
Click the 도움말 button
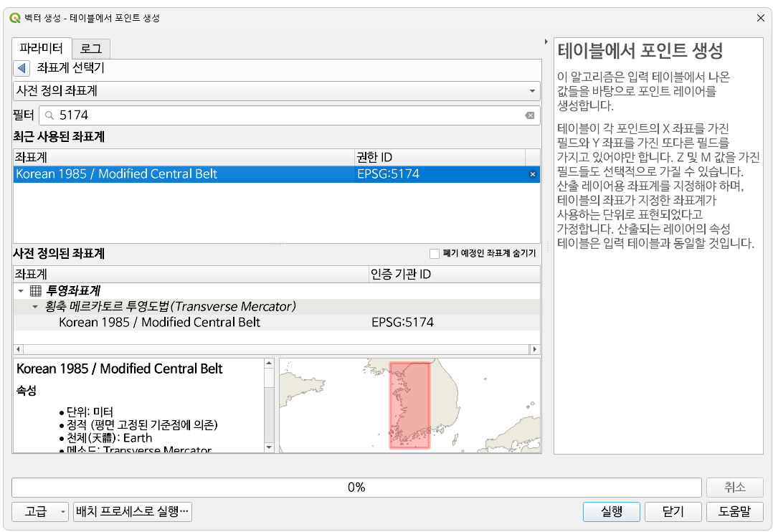click(x=734, y=512)
